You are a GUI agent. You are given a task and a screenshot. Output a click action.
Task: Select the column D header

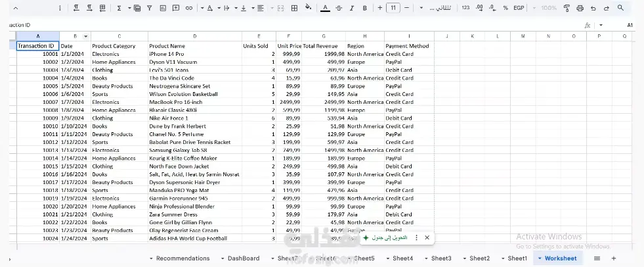tap(195, 36)
